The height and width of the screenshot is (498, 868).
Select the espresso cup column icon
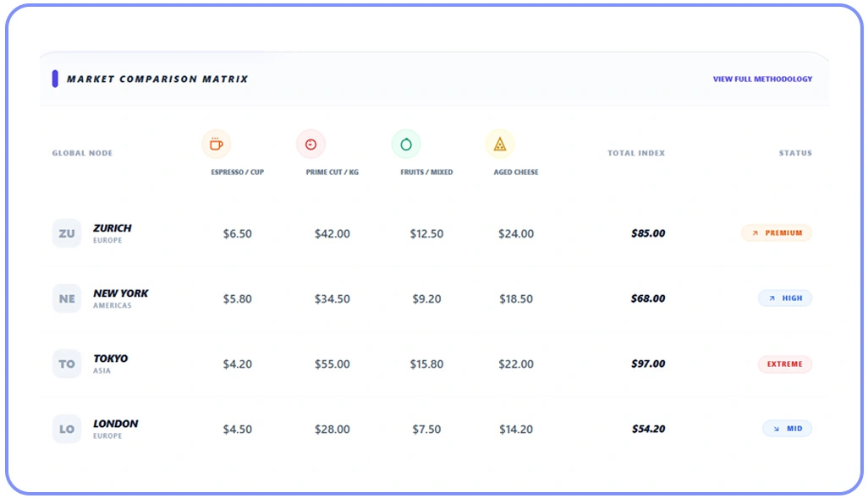coord(217,144)
